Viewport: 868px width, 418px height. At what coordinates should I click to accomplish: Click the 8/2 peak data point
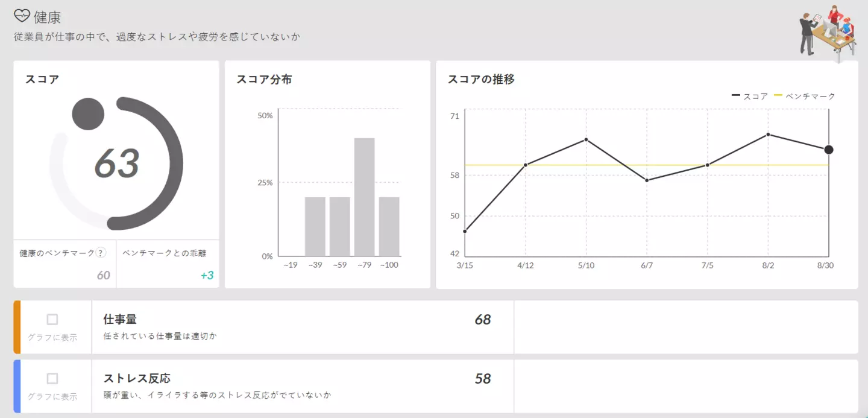(x=768, y=135)
